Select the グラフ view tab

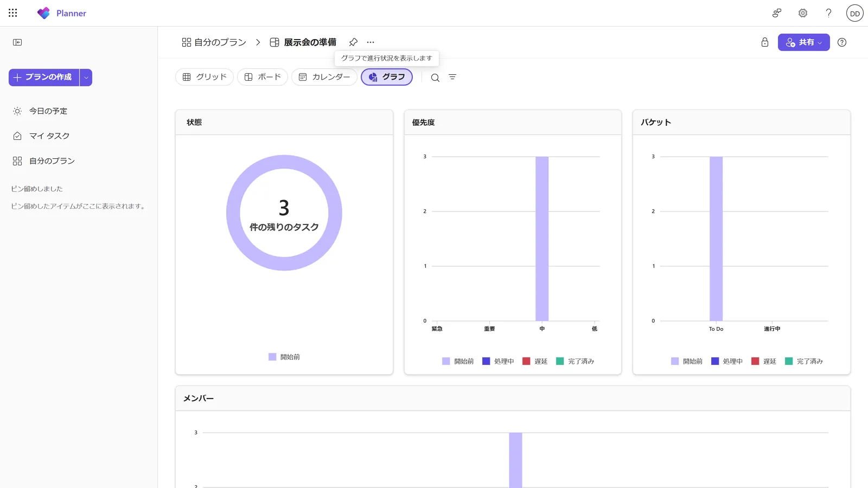(387, 77)
